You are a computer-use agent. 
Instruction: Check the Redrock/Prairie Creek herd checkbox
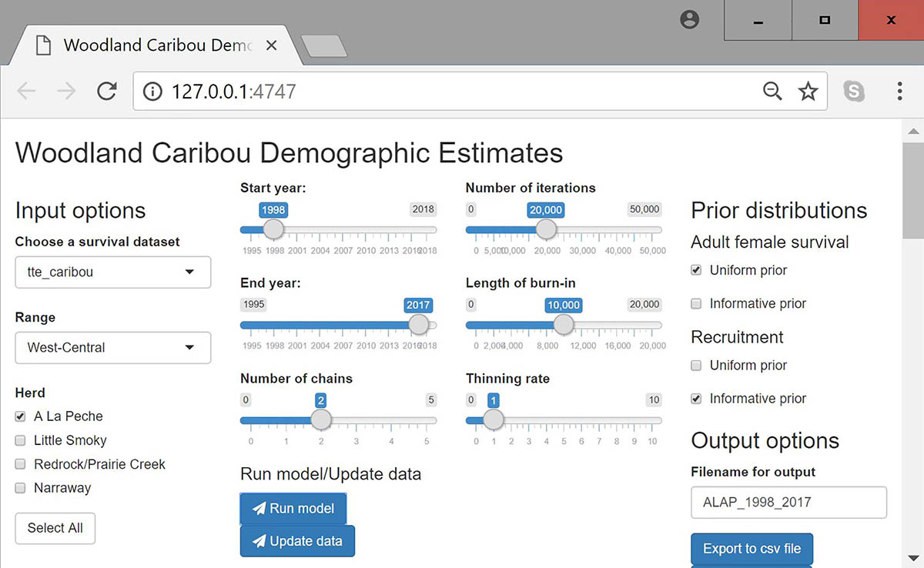[x=20, y=464]
